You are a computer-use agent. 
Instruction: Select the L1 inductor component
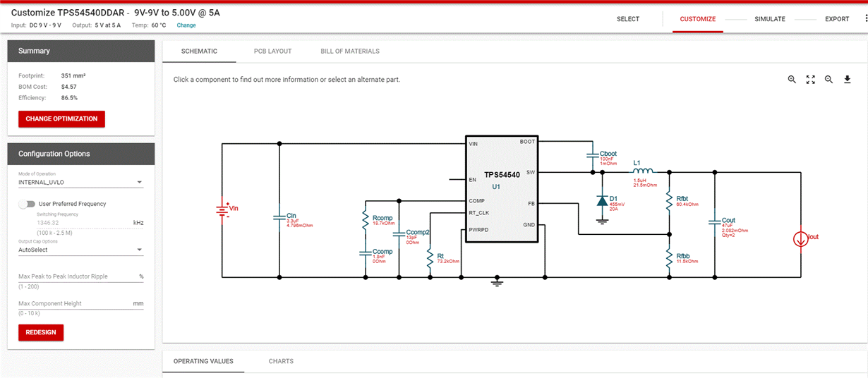(641, 170)
